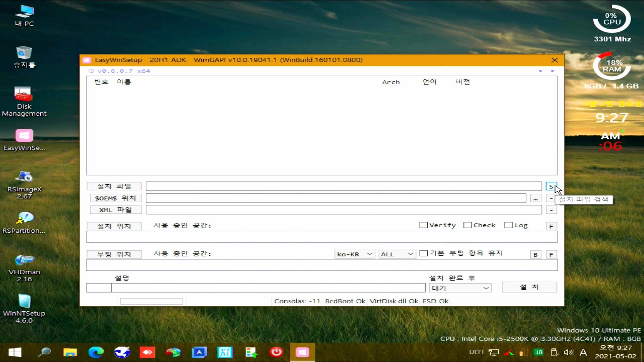Click the status bar progress bar
This screenshot has height=362, width=644.
point(151,301)
